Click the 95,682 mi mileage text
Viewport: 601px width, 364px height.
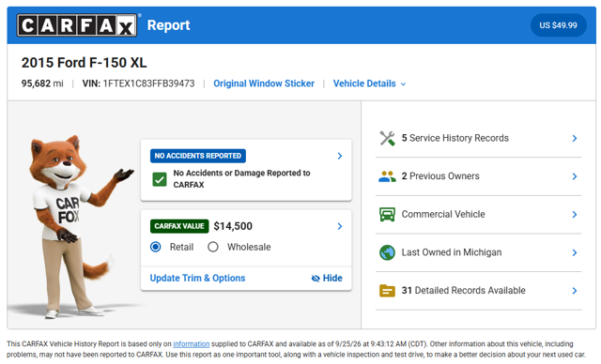(x=42, y=83)
